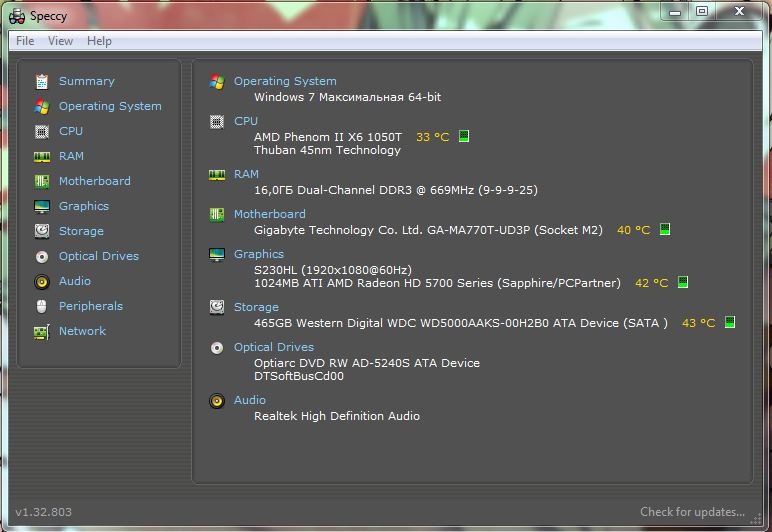Click the Audio speaker icon in summary pane
The image size is (772, 532).
coord(217,401)
